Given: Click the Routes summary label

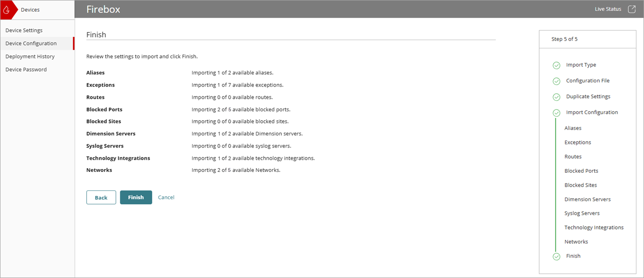Looking at the screenshot, I should (96, 97).
